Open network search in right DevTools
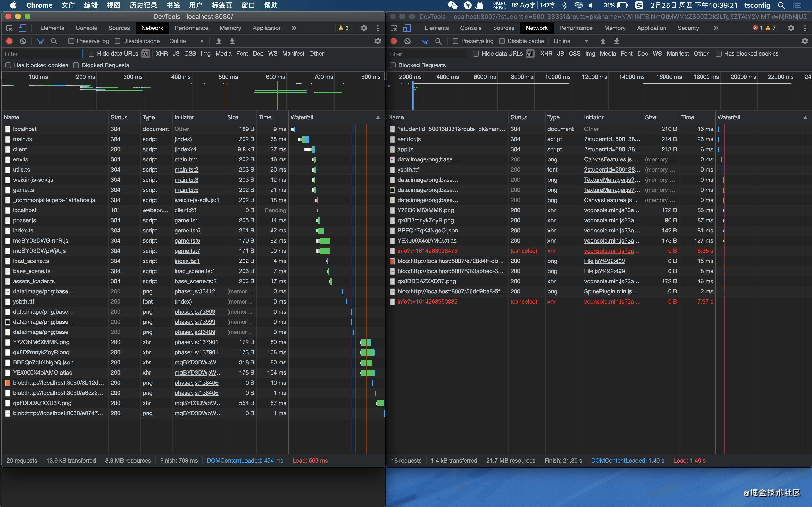Viewport: 812px width, 507px height. point(438,41)
